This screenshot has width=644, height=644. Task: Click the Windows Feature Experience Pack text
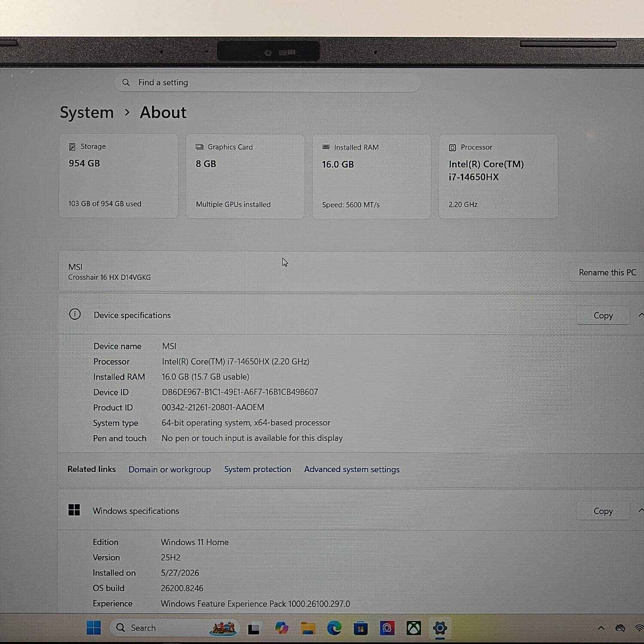255,604
